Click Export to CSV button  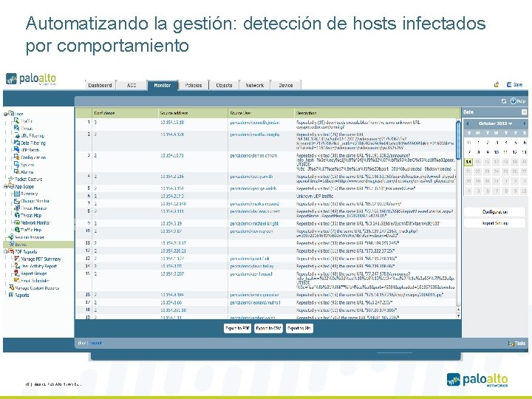coord(269,328)
